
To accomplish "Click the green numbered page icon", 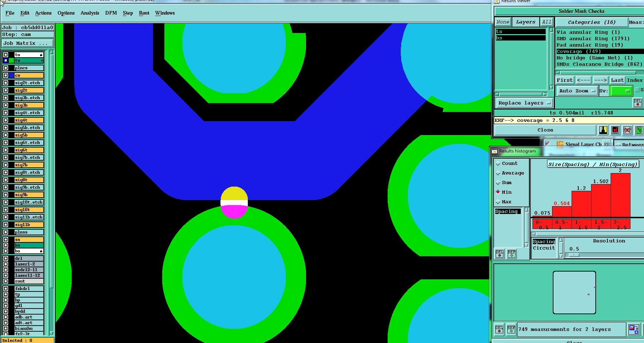I will pos(639,130).
